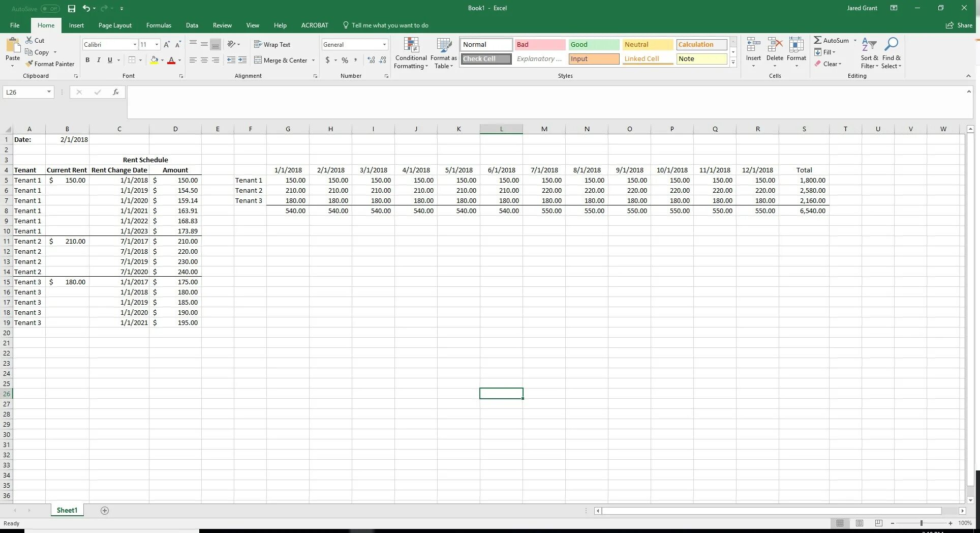Click the Align Left icon
The width and height of the screenshot is (980, 533).
click(x=193, y=60)
